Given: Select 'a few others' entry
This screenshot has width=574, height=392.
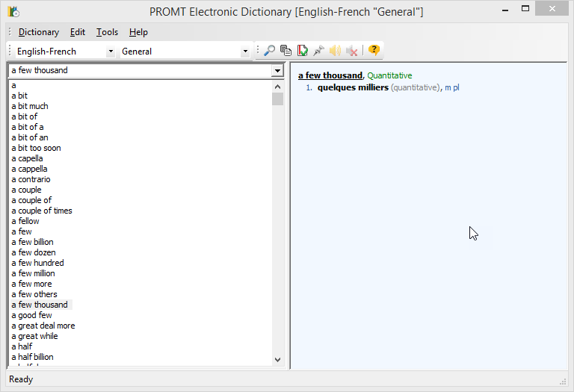Looking at the screenshot, I should click(x=34, y=294).
